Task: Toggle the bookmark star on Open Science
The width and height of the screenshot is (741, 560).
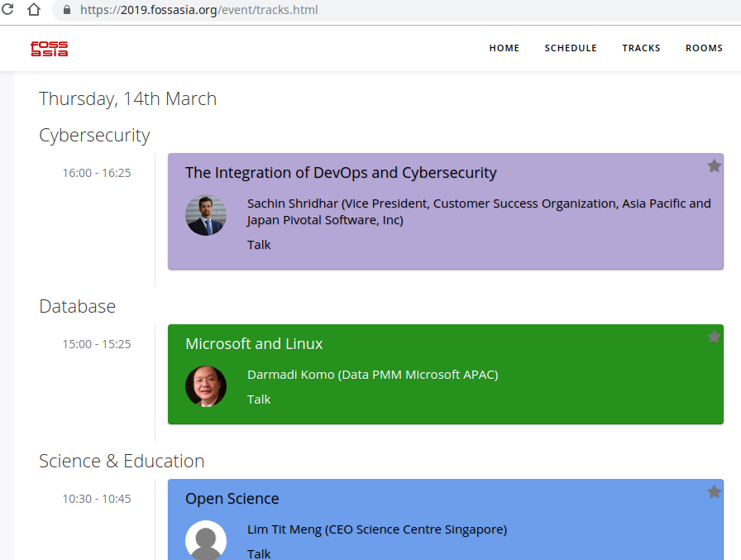Action: pos(714,491)
